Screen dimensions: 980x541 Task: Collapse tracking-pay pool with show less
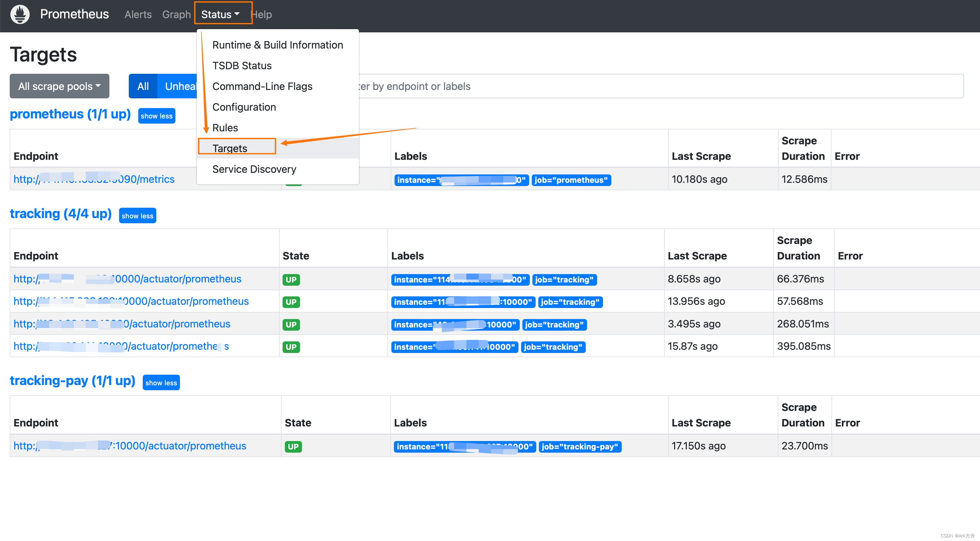click(x=161, y=383)
